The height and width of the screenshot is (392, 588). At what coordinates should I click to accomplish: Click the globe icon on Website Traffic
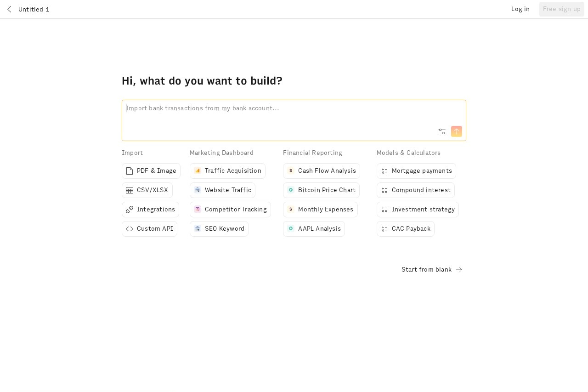click(198, 190)
